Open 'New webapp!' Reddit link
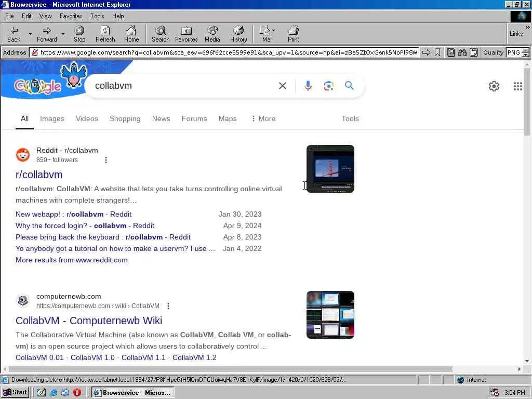Image resolution: width=532 pixels, height=399 pixels. tap(73, 214)
